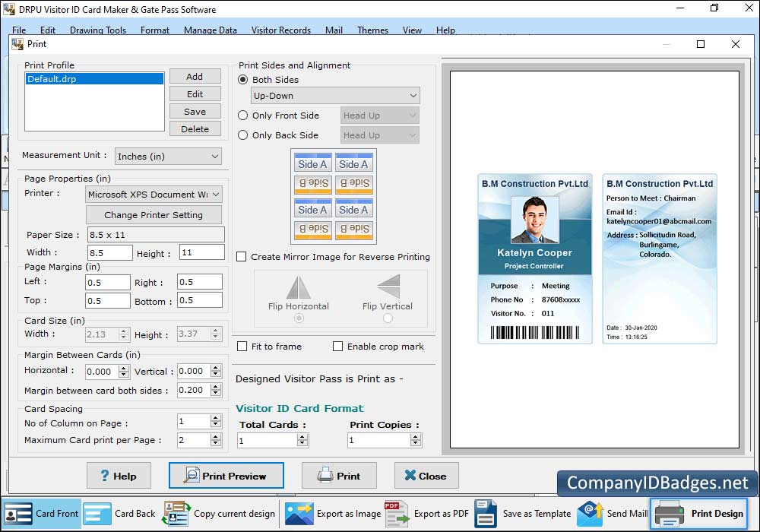Viewport: 760px width, 532px height.
Task: Click the back ID card preview thumbnail
Action: coord(660,258)
